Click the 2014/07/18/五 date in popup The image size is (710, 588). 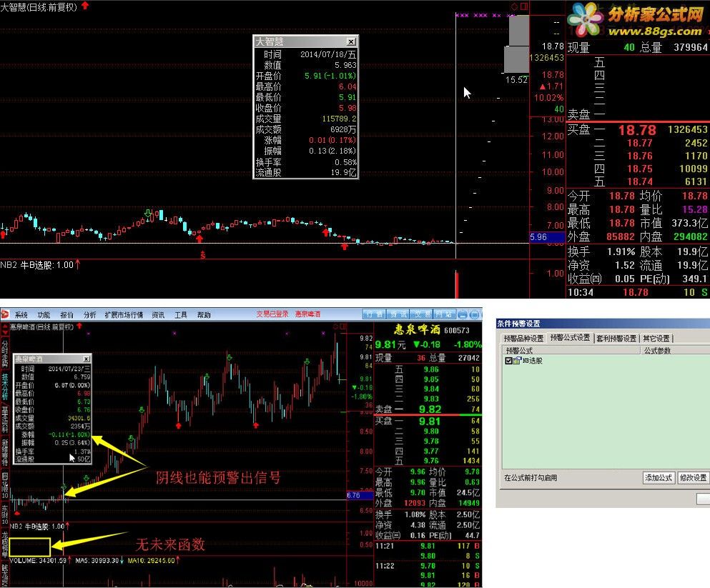pos(328,54)
